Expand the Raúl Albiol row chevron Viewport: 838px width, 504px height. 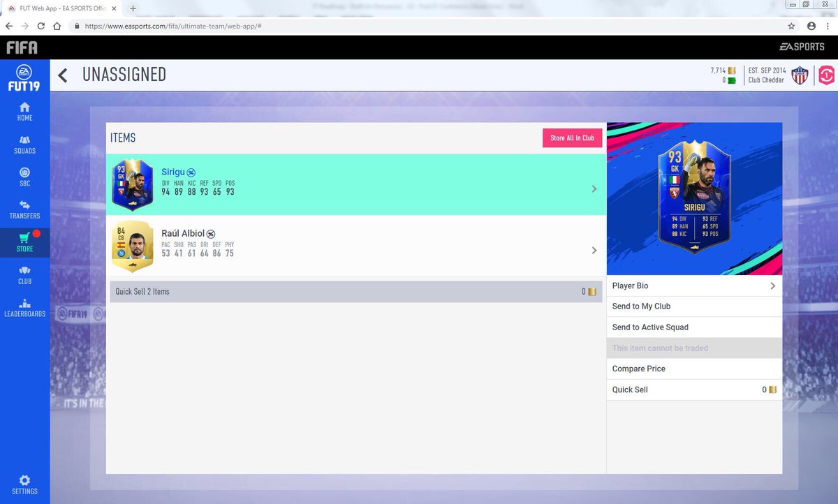pyautogui.click(x=594, y=250)
